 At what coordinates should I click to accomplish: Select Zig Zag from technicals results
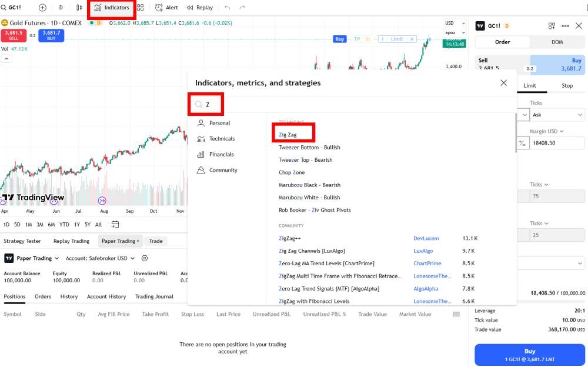point(288,135)
